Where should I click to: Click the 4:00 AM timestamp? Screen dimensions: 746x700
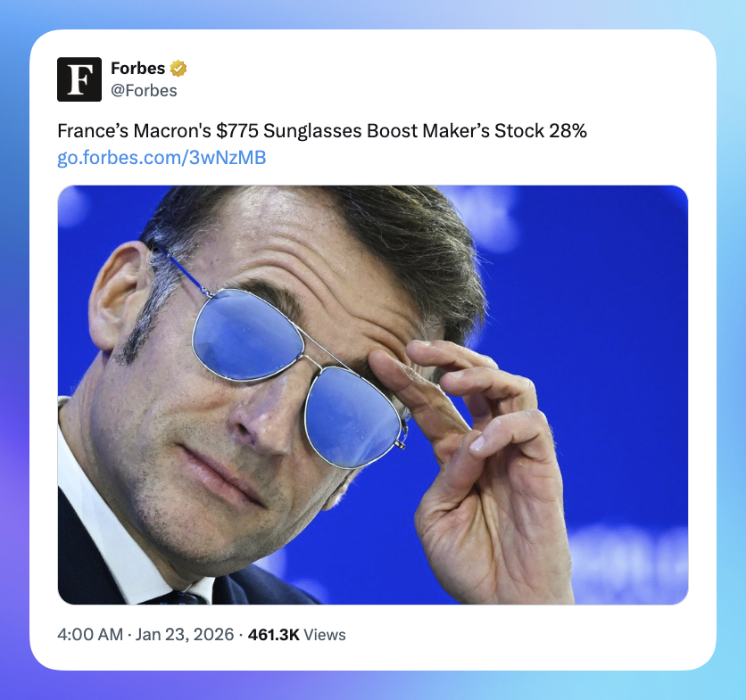coord(89,635)
